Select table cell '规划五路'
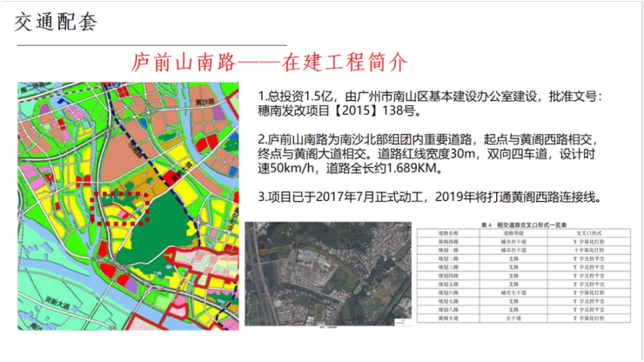644x362 pixels. coord(448,285)
